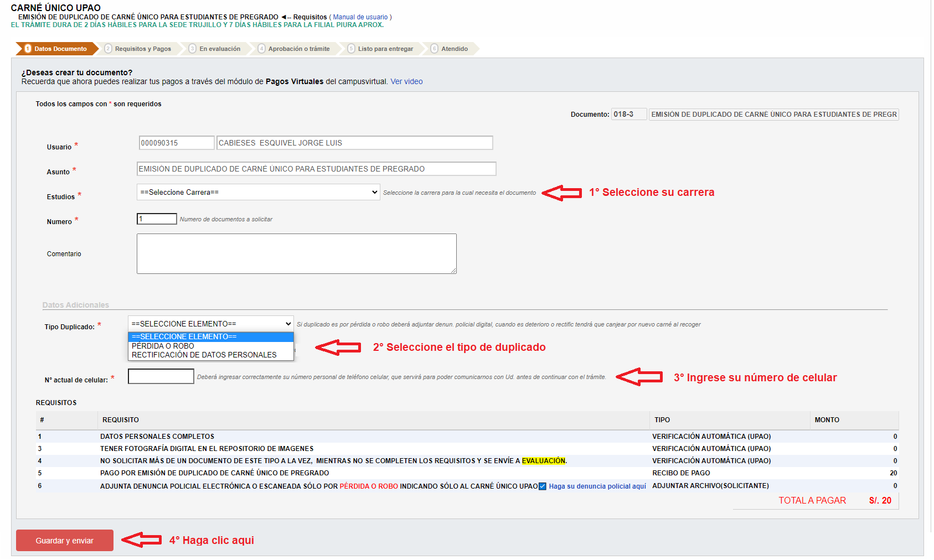Open Haga su denuncia policial aquí link
934x560 pixels.
pyautogui.click(x=597, y=486)
